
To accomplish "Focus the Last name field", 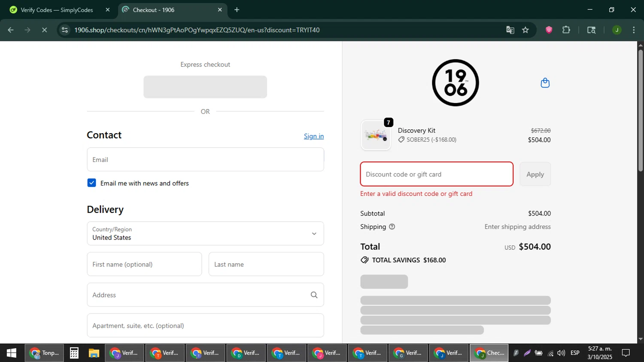I will point(266,264).
